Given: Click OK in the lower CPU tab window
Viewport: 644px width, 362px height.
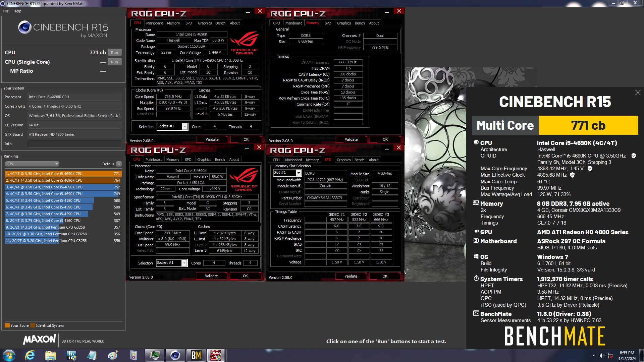Looking at the screenshot, I should [245, 276].
